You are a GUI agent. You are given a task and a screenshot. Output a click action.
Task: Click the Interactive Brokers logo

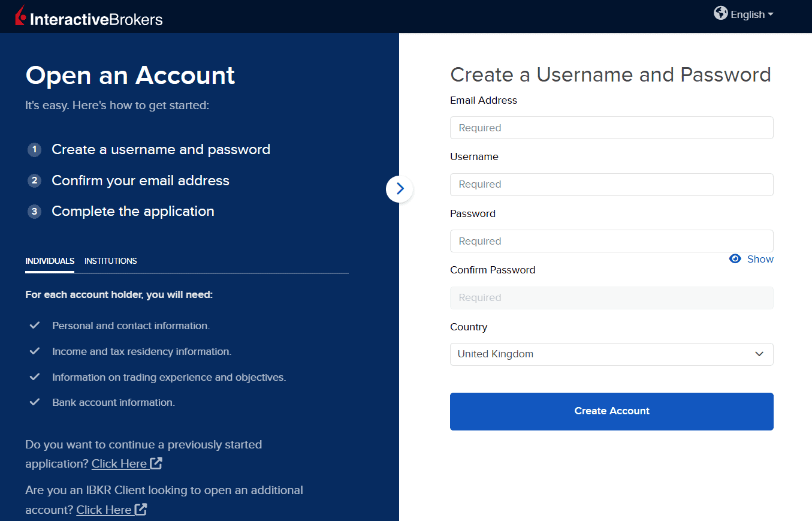tap(89, 17)
